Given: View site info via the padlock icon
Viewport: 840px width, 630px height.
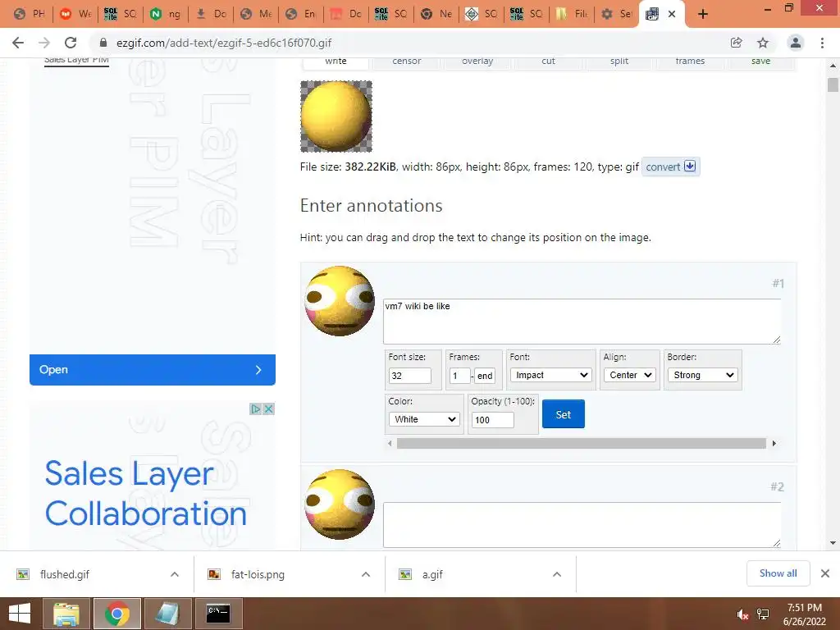Looking at the screenshot, I should click(103, 43).
